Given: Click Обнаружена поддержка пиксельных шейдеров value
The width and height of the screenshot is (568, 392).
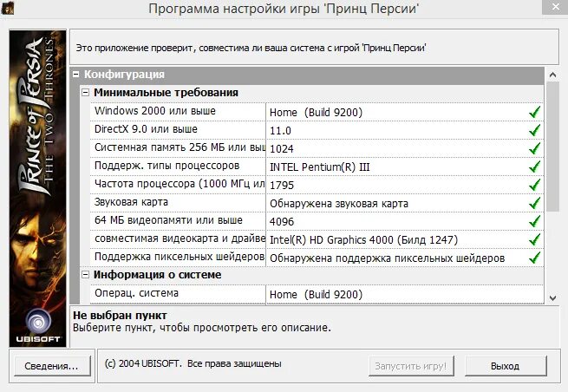Looking at the screenshot, I should (x=388, y=258).
